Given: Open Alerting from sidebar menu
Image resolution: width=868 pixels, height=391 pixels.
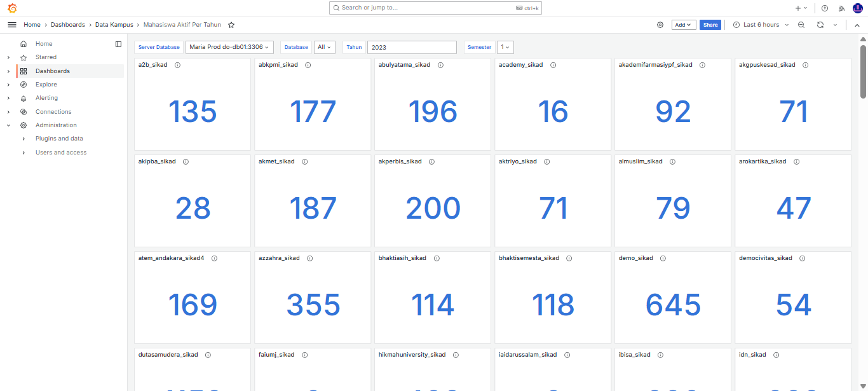Looking at the screenshot, I should point(46,98).
